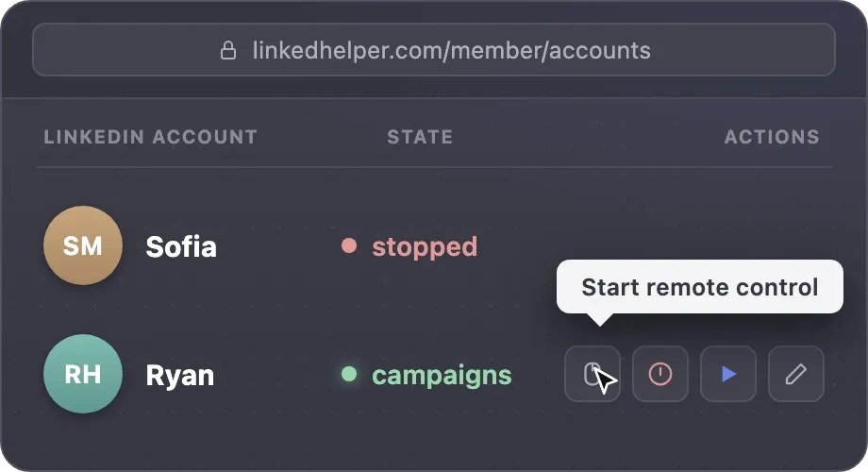The width and height of the screenshot is (868, 472).
Task: Click the red status dot beside stopped
Action: pyautogui.click(x=349, y=245)
